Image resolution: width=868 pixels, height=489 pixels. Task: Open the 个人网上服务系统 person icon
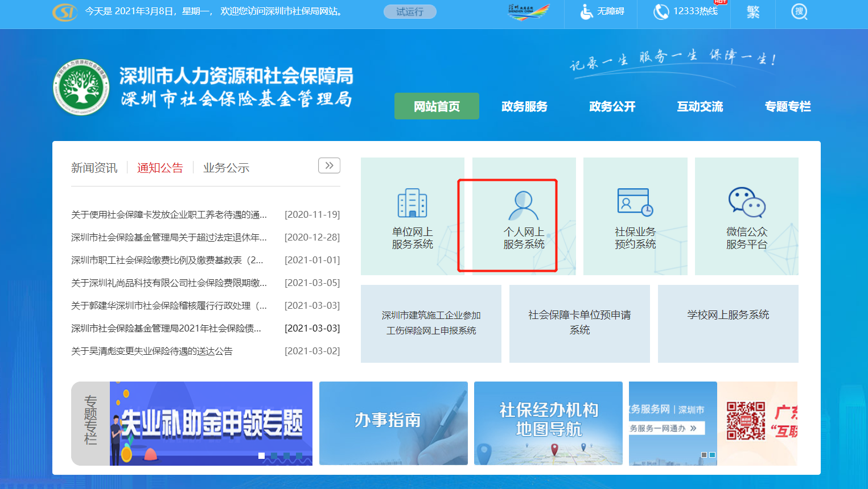click(x=523, y=206)
